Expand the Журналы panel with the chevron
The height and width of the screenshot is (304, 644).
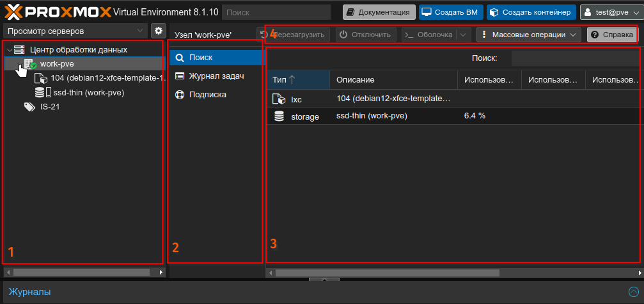(x=634, y=292)
